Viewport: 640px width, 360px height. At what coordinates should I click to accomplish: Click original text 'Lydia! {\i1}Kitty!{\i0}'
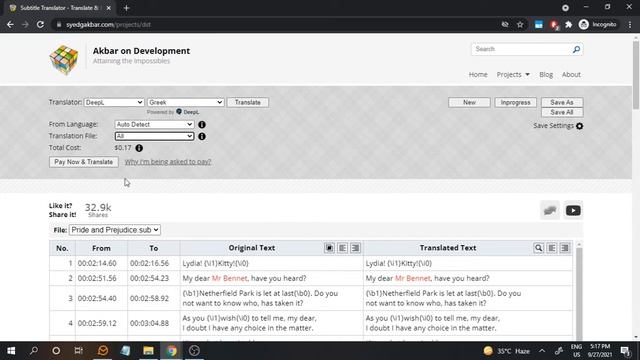[x=215, y=263]
